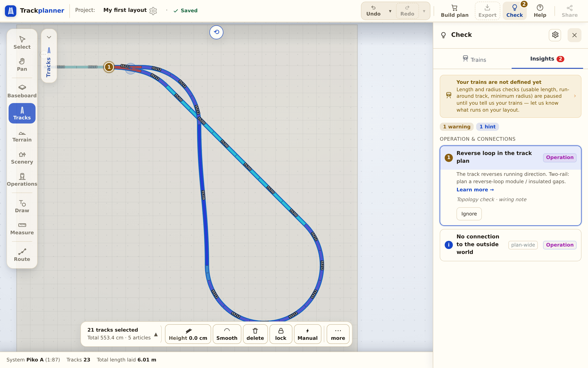Select the Route tool
Screen dimensions: 588x368
22,255
